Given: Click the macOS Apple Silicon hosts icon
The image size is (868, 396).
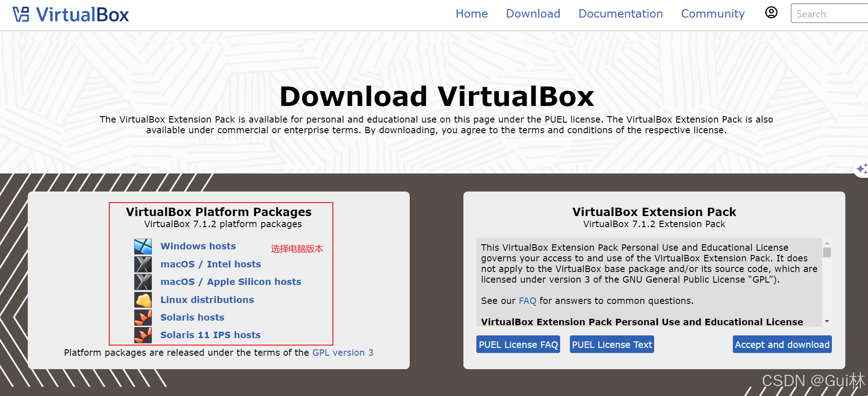Looking at the screenshot, I should pyautogui.click(x=143, y=282).
